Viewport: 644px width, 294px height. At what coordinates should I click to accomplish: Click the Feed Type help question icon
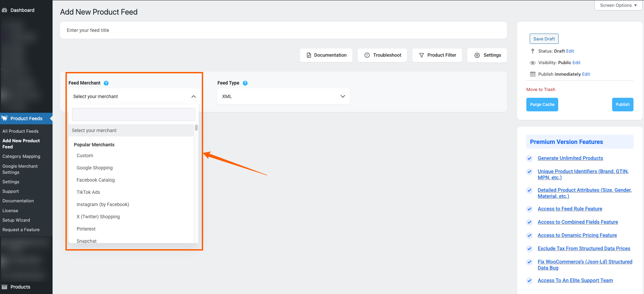click(245, 83)
